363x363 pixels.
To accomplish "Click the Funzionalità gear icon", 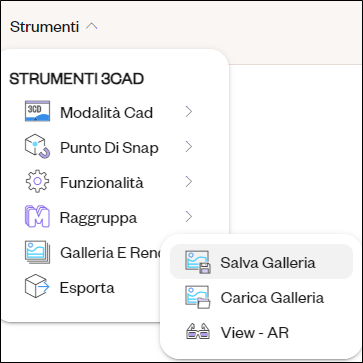I will [37, 181].
